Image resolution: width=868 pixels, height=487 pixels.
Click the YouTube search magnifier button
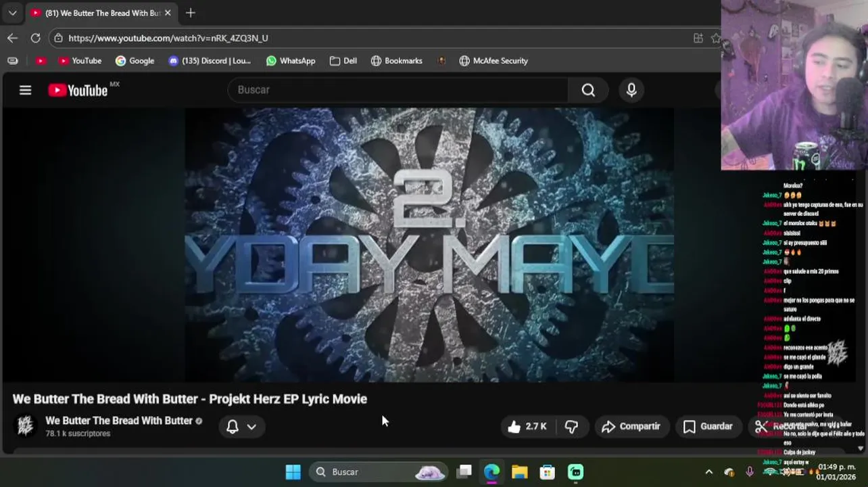tap(588, 90)
